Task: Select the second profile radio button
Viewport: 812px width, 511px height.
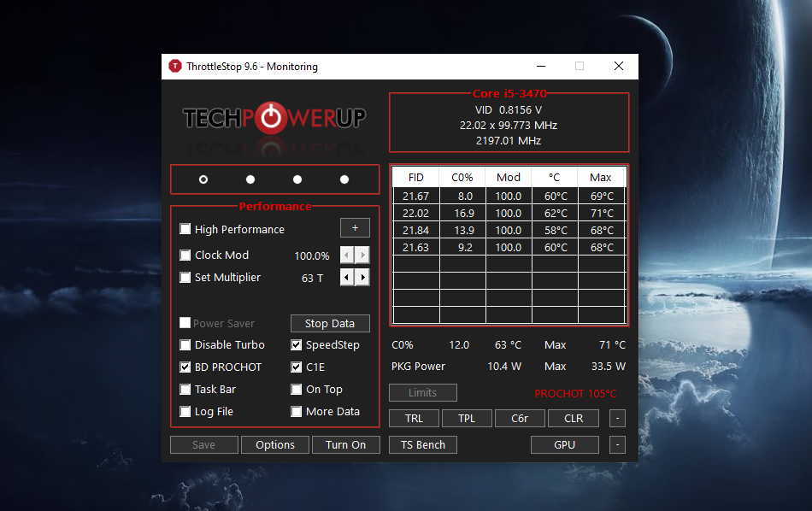Action: click(250, 179)
